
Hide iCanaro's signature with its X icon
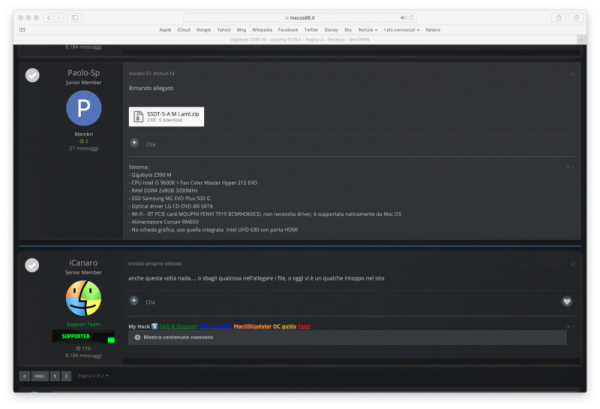[x=570, y=326]
